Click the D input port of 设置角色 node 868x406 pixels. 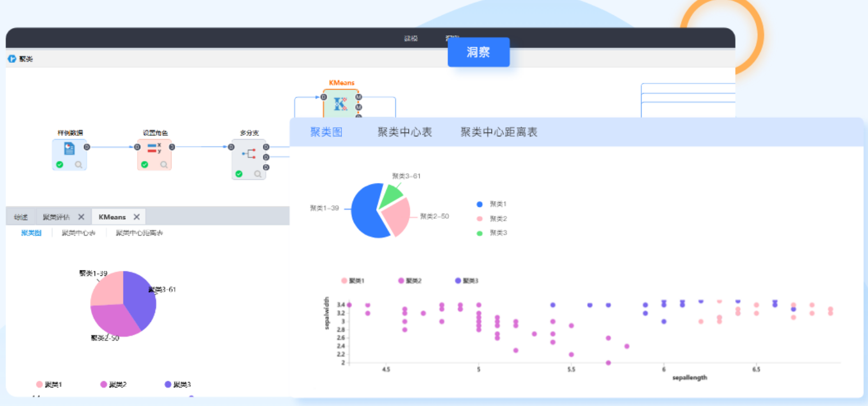click(x=138, y=147)
